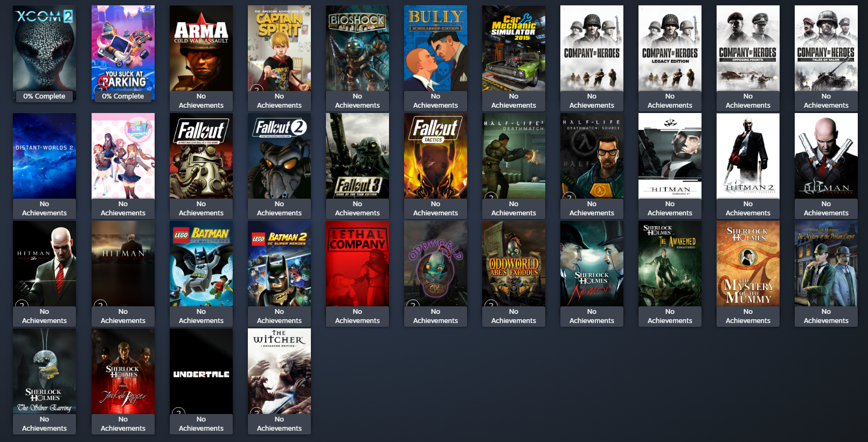Open the Lethal Company cover
Viewport: 868px width, 442px height.
click(x=357, y=264)
